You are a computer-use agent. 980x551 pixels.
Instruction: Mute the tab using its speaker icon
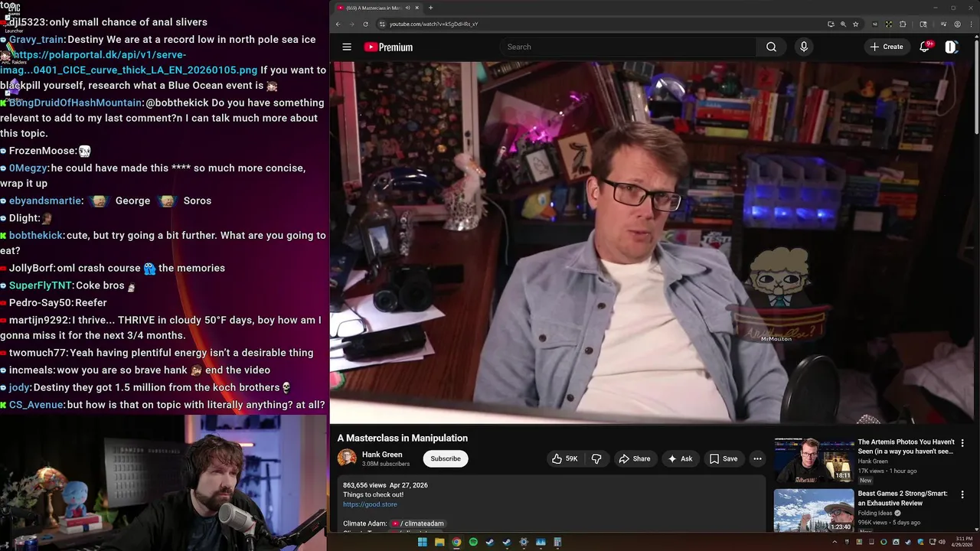click(x=407, y=8)
